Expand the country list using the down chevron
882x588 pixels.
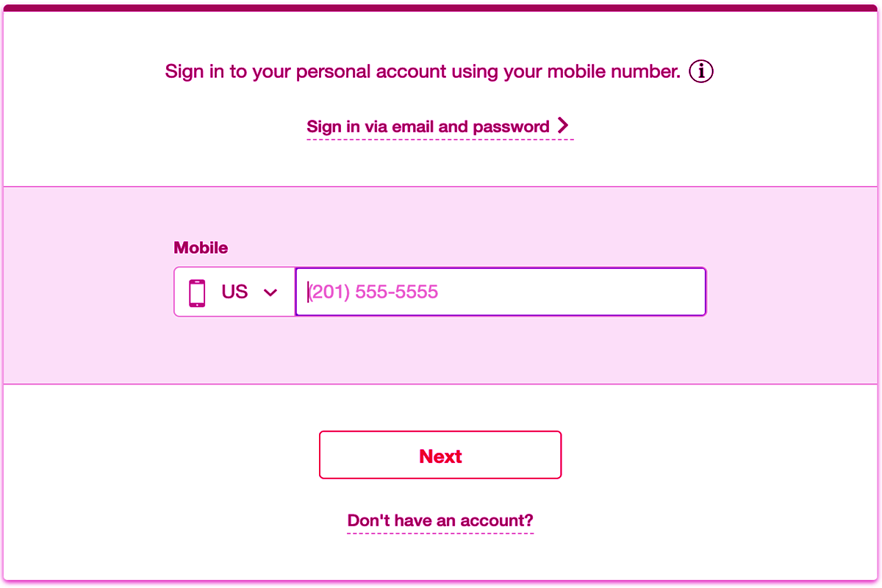tap(270, 293)
